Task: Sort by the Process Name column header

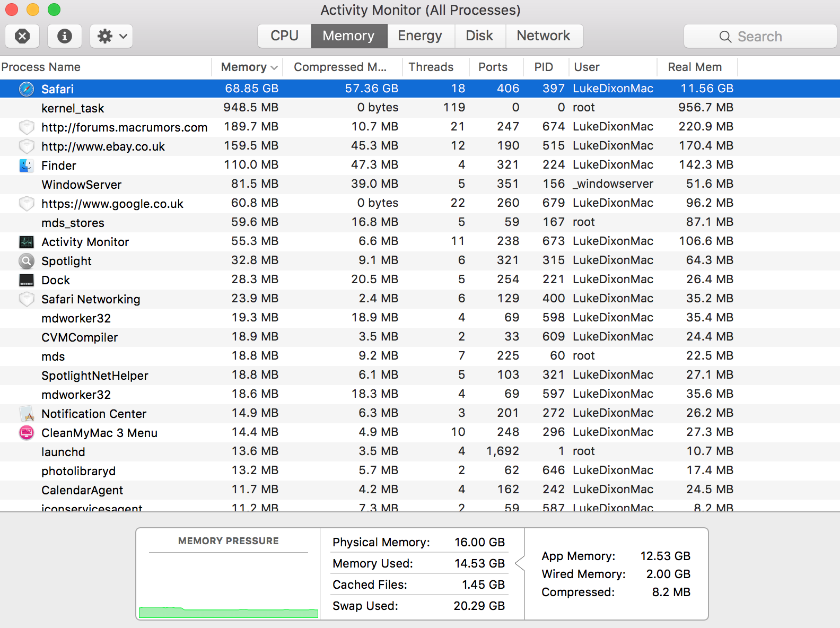Action: [x=106, y=67]
